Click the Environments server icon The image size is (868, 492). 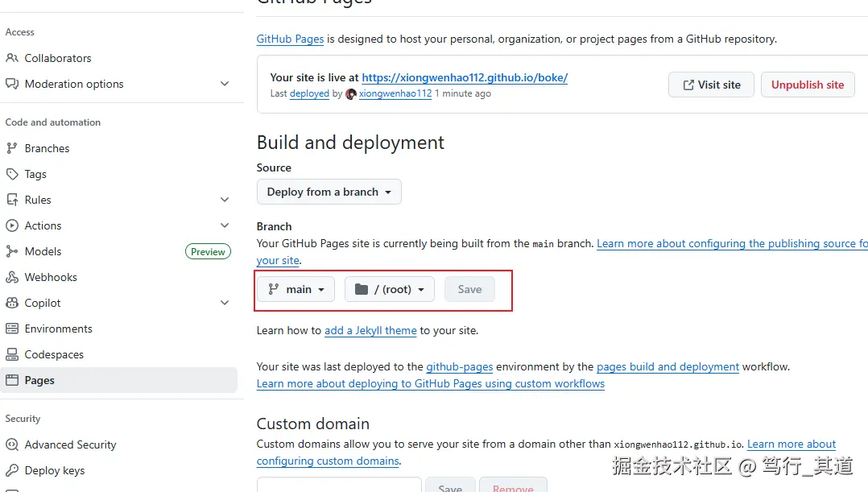(x=12, y=329)
